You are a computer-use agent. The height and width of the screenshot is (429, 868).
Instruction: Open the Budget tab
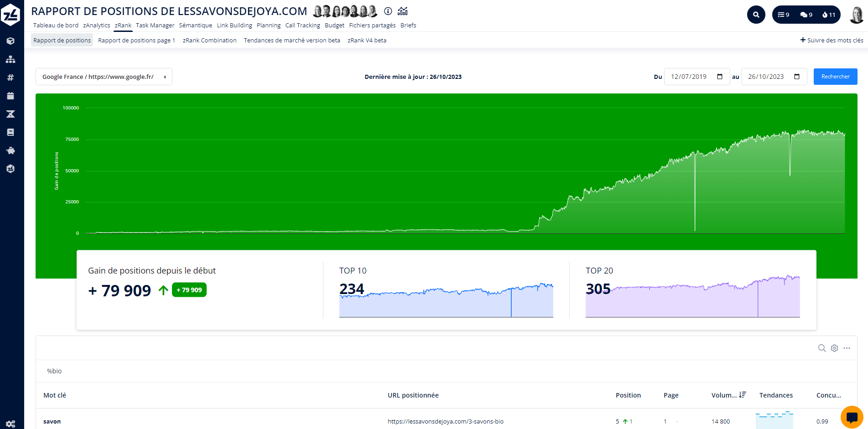coord(334,26)
